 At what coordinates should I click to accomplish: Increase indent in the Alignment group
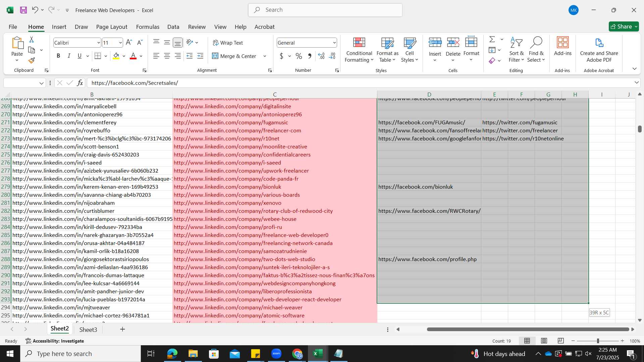click(x=200, y=56)
